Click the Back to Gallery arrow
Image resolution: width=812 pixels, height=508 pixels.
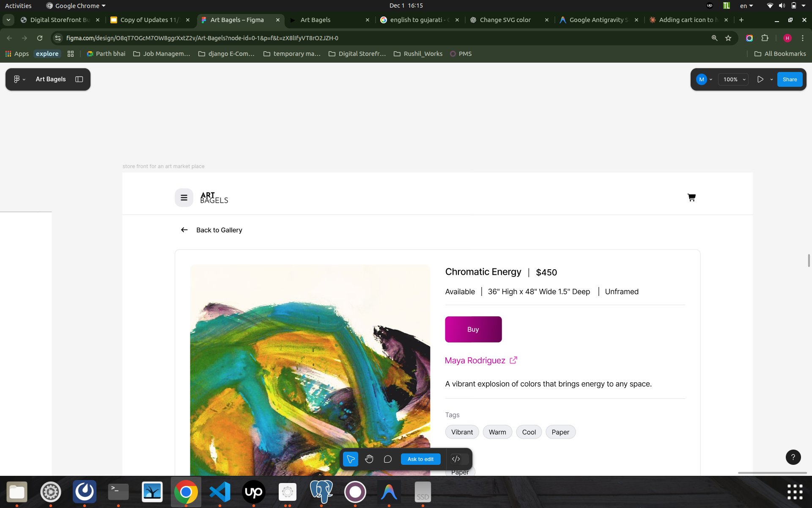tap(184, 230)
